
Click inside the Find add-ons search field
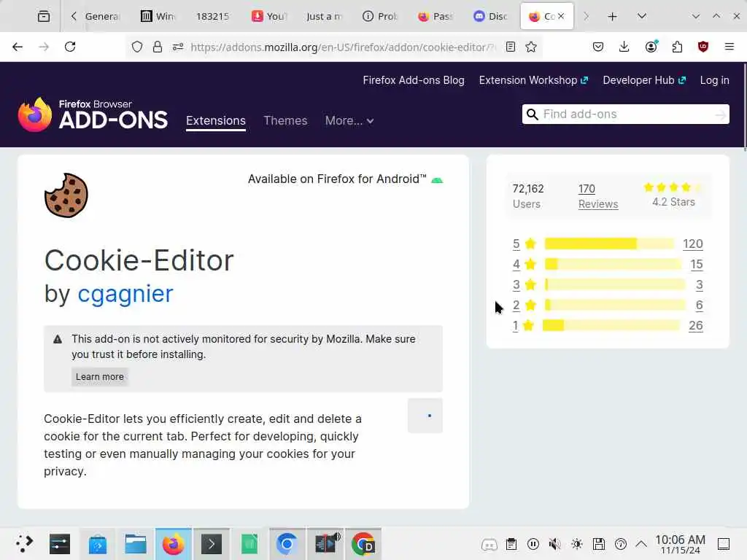(x=625, y=114)
